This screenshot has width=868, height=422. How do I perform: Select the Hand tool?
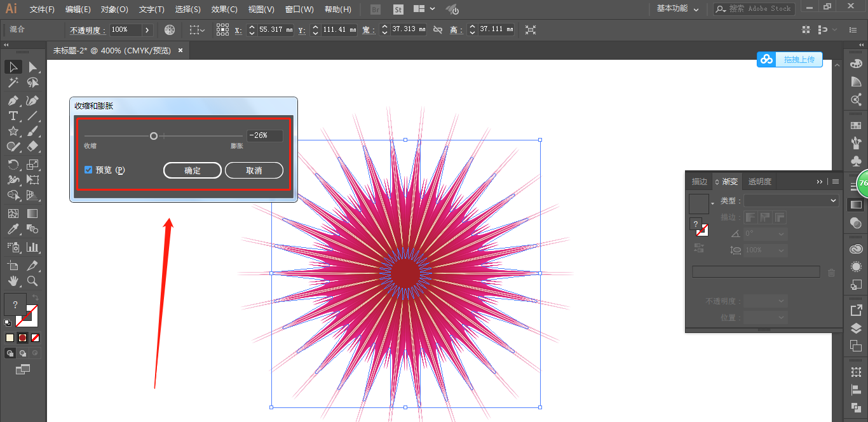13,281
